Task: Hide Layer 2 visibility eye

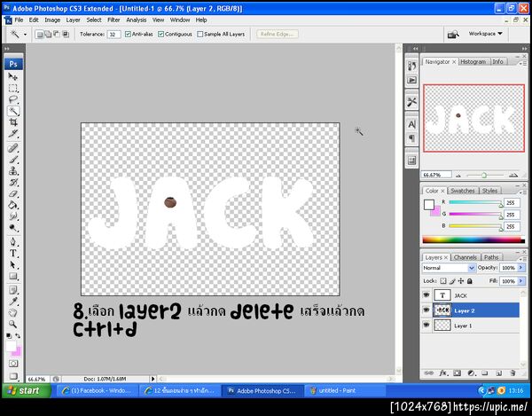Action: tap(426, 310)
